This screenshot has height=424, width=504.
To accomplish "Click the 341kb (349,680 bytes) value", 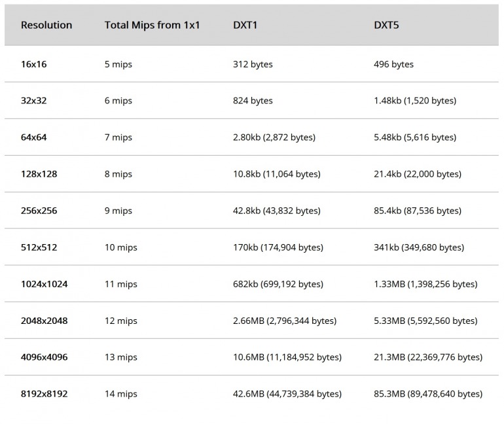I will pyautogui.click(x=419, y=247).
